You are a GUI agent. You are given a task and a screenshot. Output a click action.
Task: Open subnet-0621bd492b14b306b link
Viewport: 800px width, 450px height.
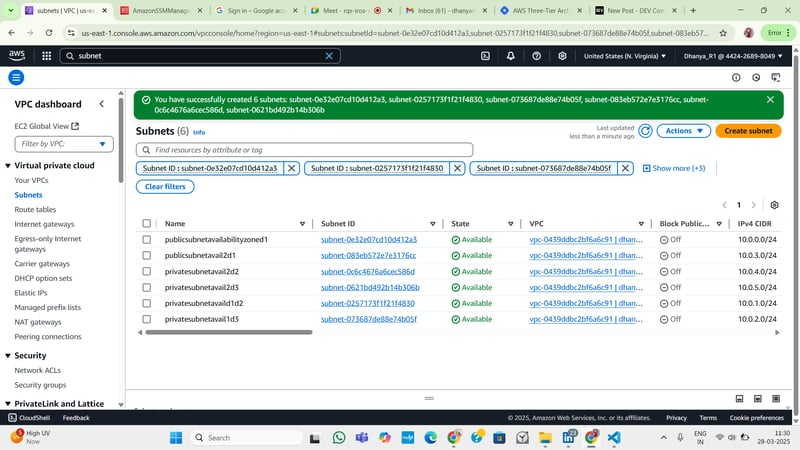click(x=370, y=287)
